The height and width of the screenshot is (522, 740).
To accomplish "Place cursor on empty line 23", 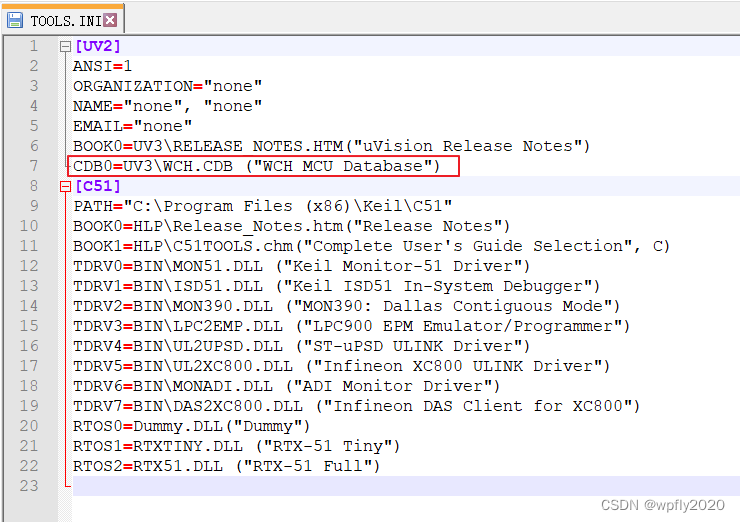I will [x=406, y=486].
